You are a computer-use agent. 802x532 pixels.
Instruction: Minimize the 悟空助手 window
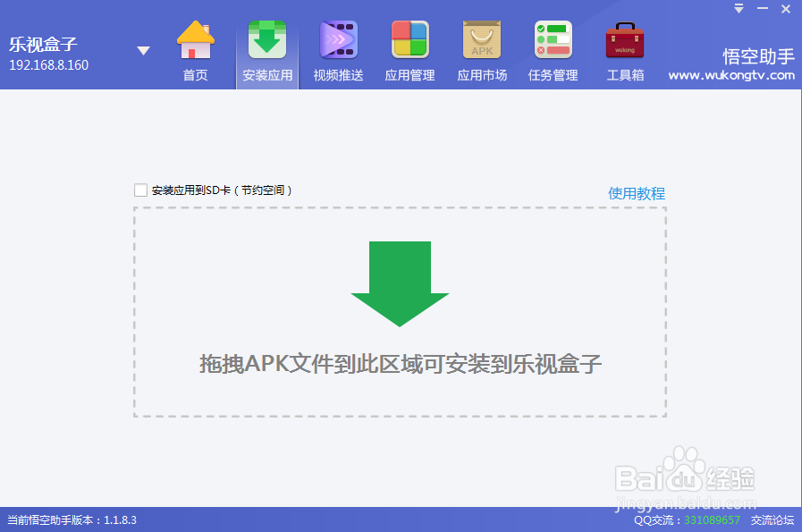(x=763, y=9)
